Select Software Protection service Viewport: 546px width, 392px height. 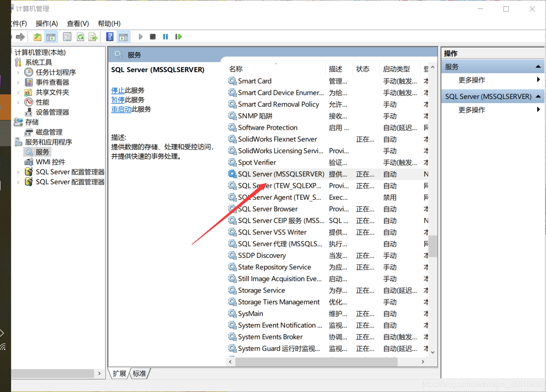[x=327, y=128]
